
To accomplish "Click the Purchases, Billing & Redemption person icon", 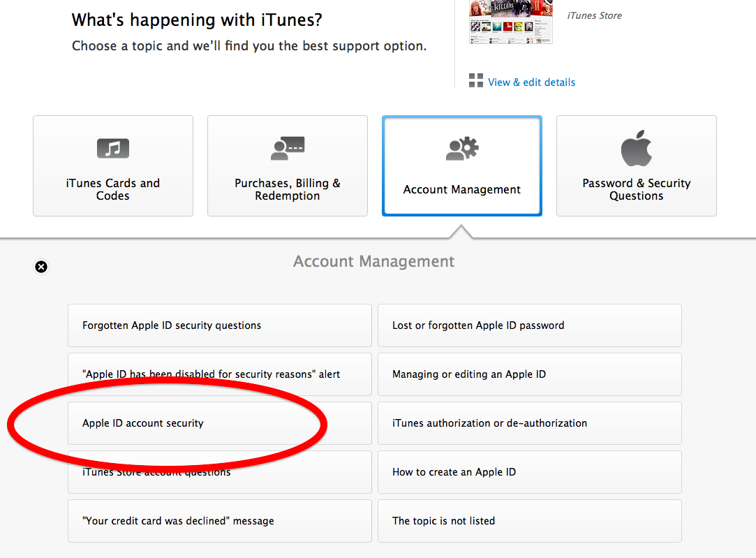I will pyautogui.click(x=288, y=148).
